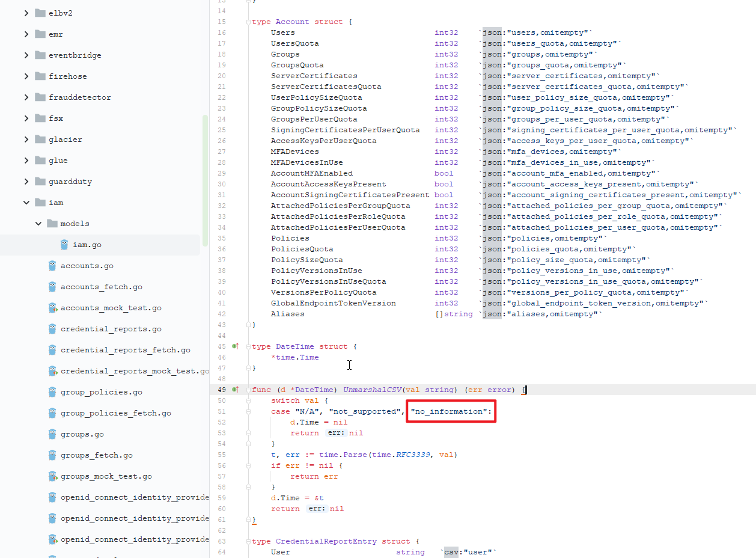The image size is (756, 558).
Task: Open credential_reports_fetch.go from the tree
Action: point(126,350)
